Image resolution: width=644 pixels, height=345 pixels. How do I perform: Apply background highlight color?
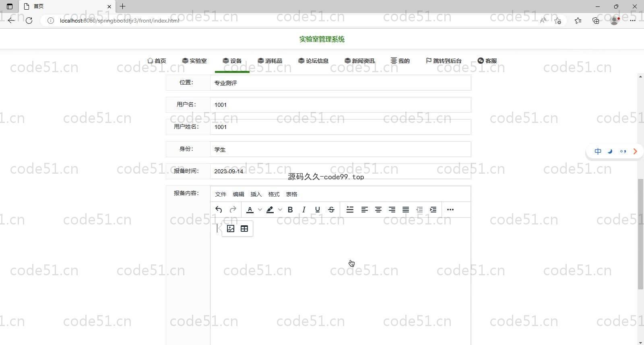(270, 210)
